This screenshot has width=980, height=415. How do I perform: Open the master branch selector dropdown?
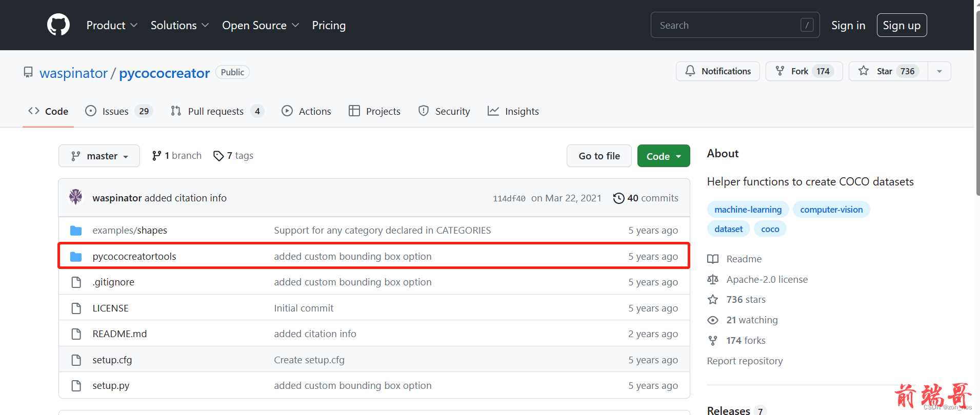(x=99, y=156)
